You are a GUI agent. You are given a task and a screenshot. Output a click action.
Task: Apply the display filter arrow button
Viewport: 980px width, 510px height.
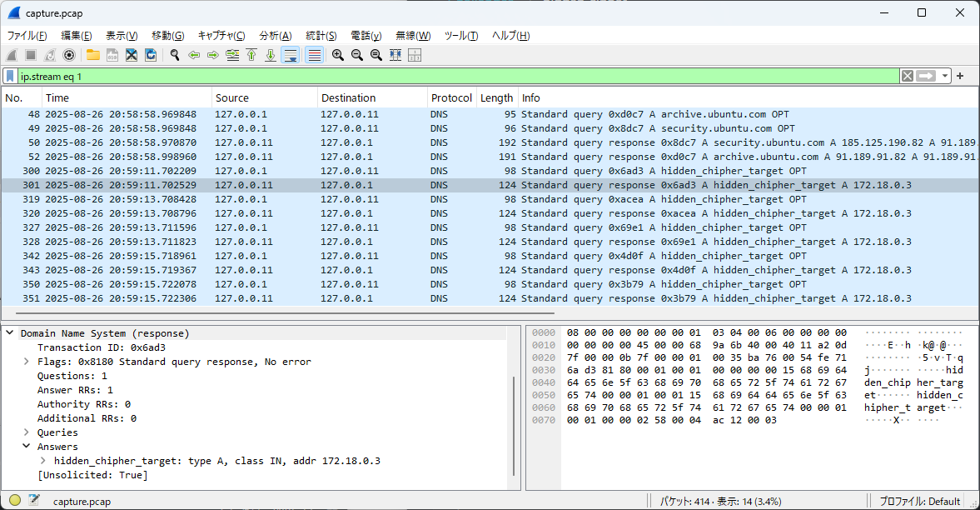point(926,77)
